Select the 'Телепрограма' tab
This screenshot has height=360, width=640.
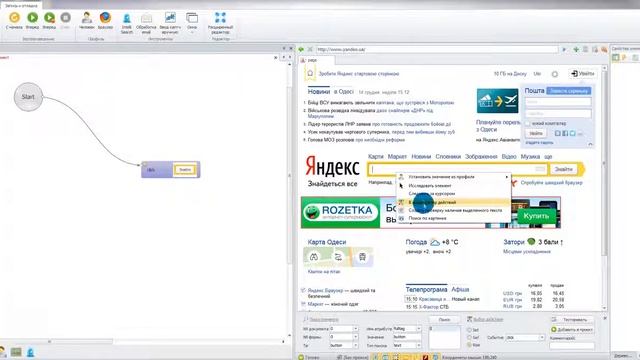point(427,289)
